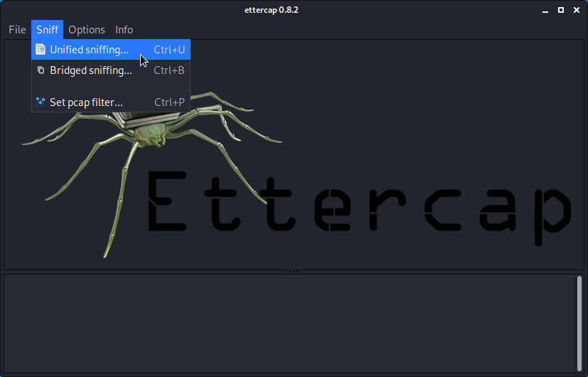
Task: Minimize the ettercap window
Action: pos(545,11)
